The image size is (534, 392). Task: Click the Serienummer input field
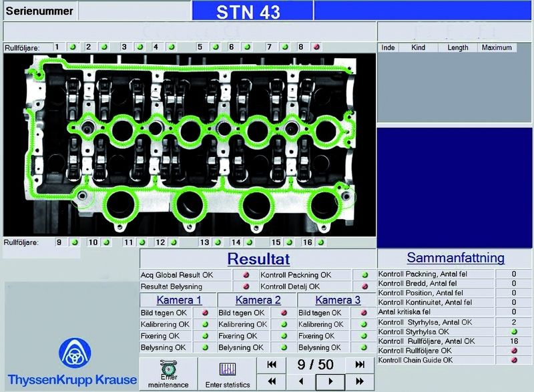[x=135, y=11]
